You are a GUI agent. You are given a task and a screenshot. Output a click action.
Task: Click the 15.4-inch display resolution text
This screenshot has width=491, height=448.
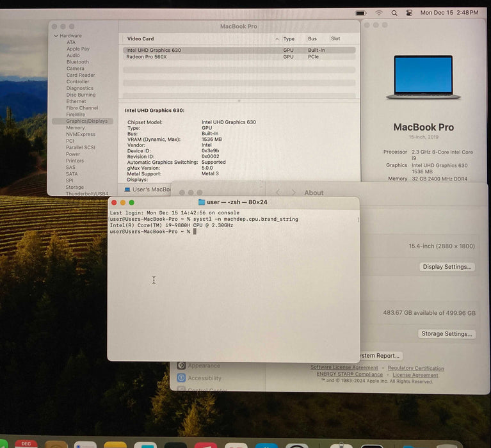click(x=442, y=246)
